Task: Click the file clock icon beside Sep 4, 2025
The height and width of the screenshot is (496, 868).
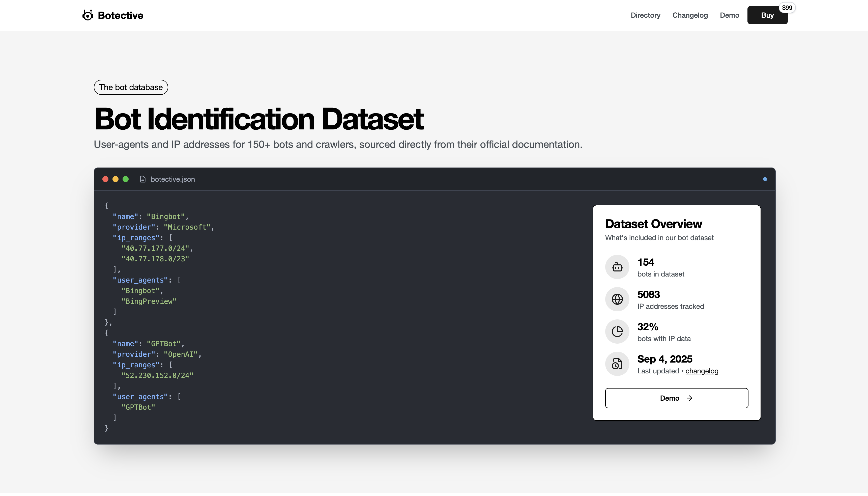Action: (x=617, y=364)
